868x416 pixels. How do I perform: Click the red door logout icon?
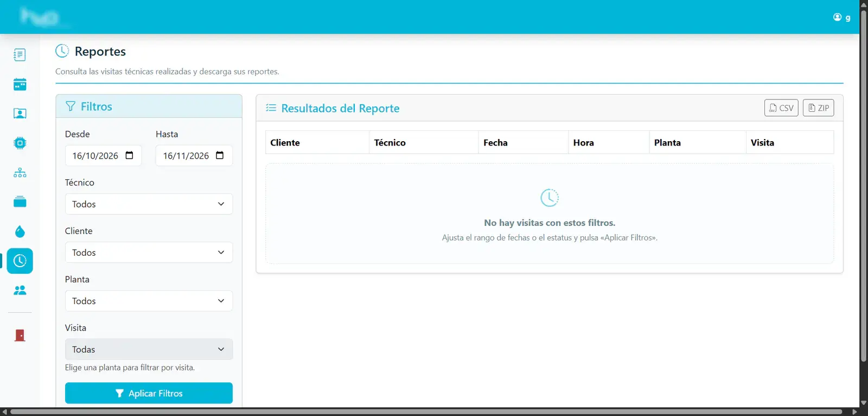click(x=20, y=335)
